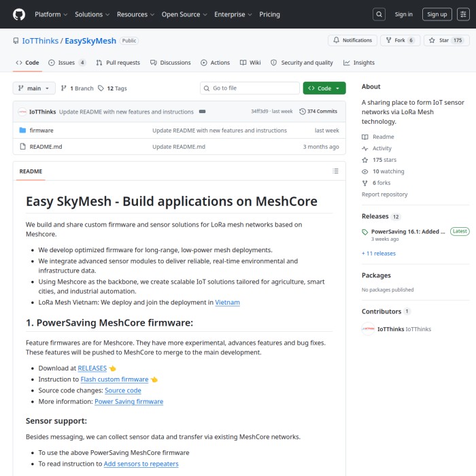The width and height of the screenshot is (476, 476).
Task: Click the star icon on Star button
Action: point(432,40)
